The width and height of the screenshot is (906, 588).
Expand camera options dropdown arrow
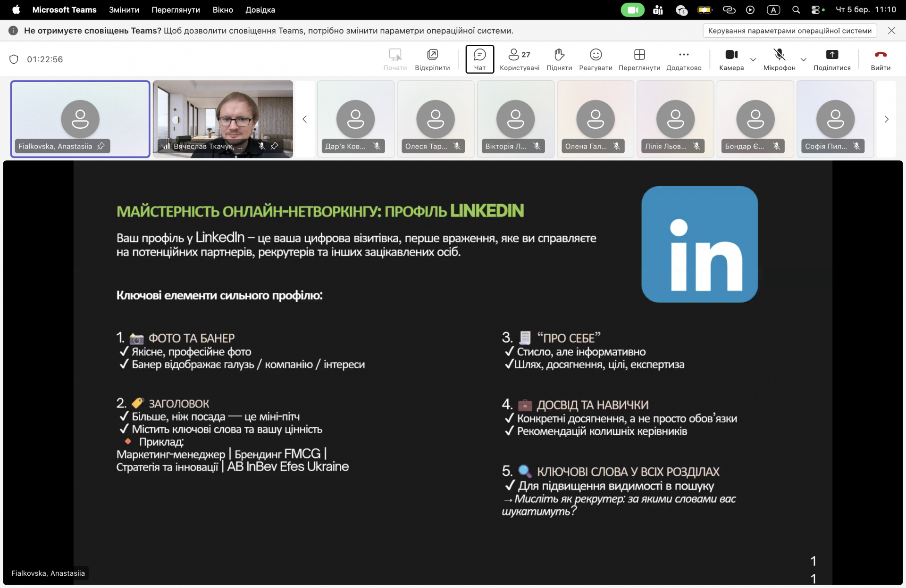pos(753,60)
